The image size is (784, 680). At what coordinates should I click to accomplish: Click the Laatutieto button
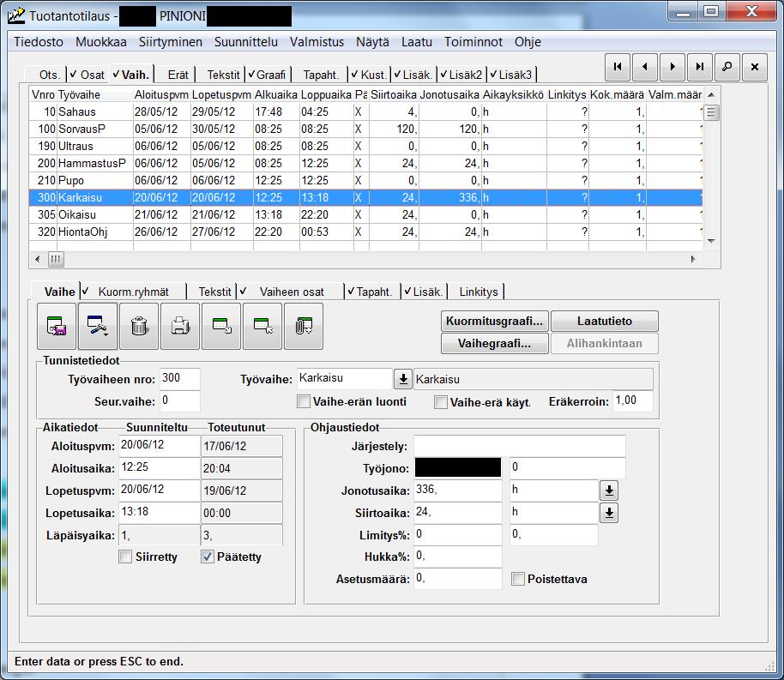[x=605, y=321]
